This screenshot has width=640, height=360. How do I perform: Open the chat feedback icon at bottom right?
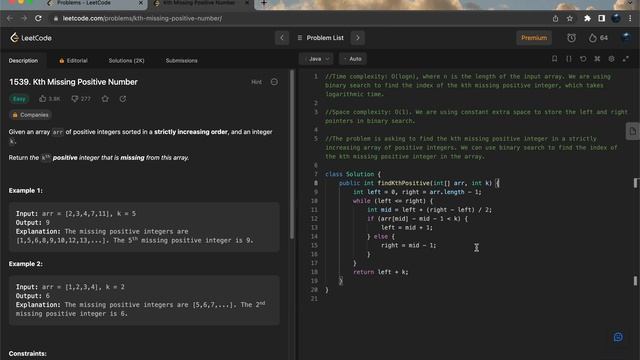tap(618, 337)
